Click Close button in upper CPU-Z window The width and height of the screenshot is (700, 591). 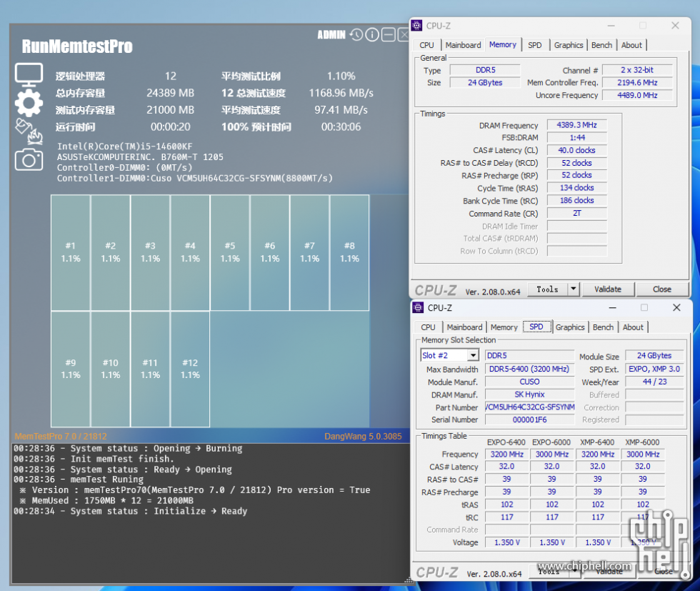point(662,289)
